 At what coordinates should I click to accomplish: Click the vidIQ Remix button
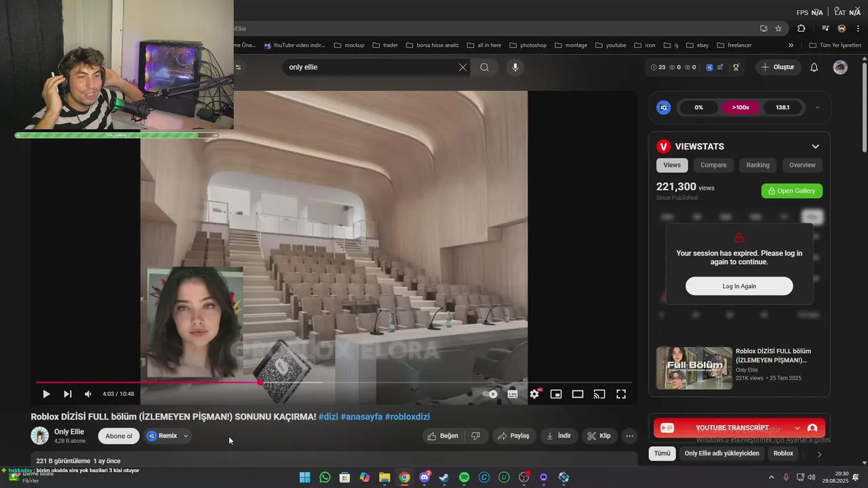pos(162,436)
